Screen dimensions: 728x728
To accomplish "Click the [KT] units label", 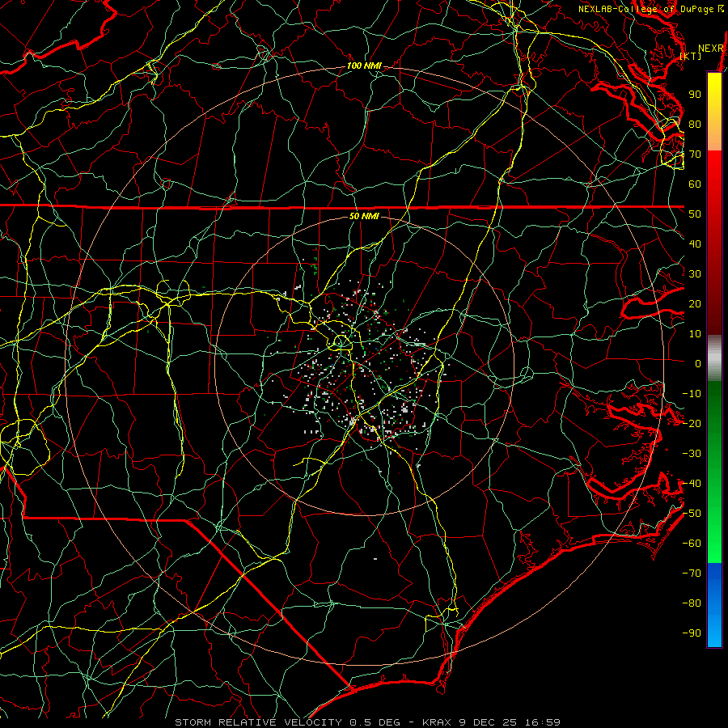I will pos(691,56).
